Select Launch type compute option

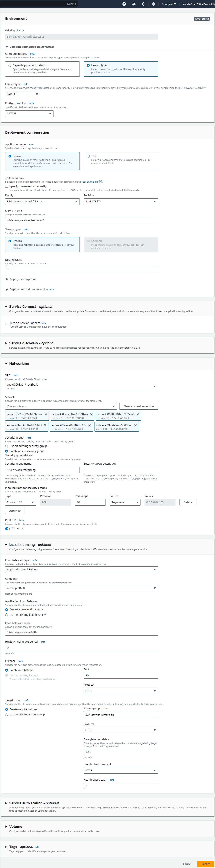click(x=88, y=65)
